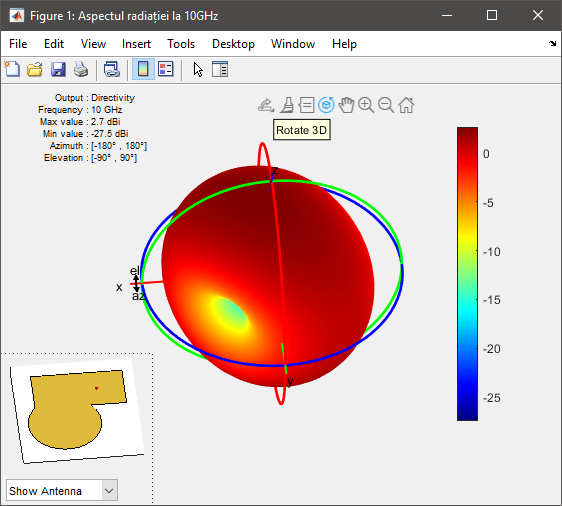Select the Edit Plot arrow tool
This screenshot has width=562, height=506.
tap(198, 69)
